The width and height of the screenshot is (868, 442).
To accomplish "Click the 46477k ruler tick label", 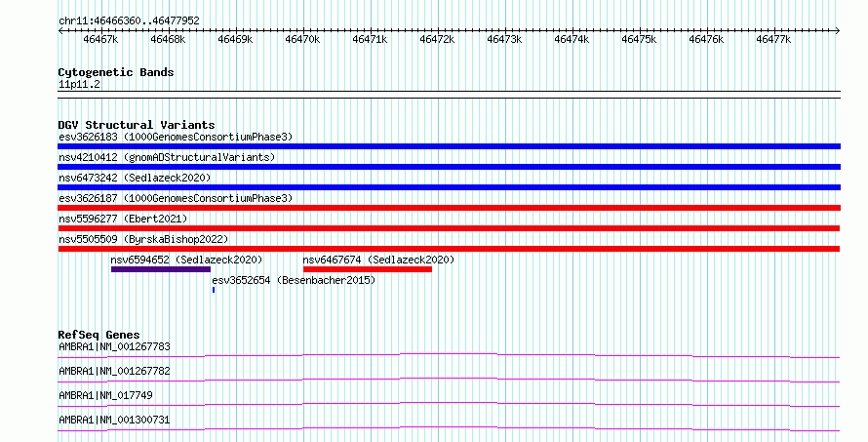I will point(774,39).
